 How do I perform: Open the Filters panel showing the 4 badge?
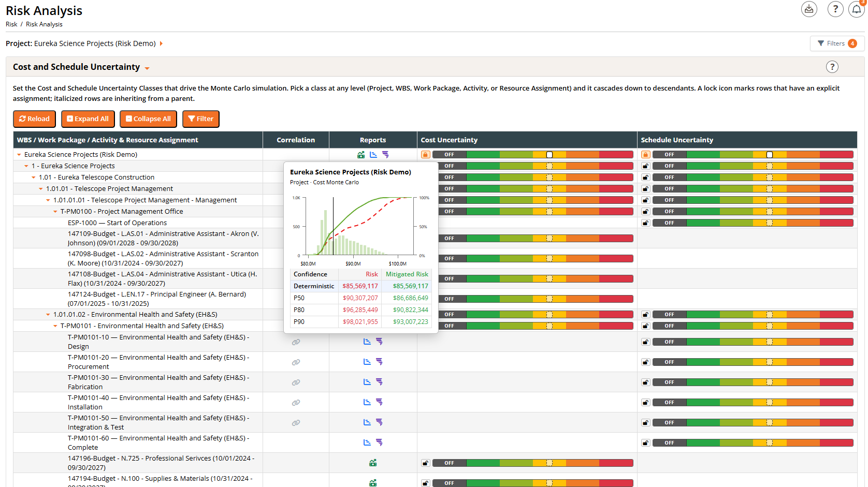click(x=837, y=43)
